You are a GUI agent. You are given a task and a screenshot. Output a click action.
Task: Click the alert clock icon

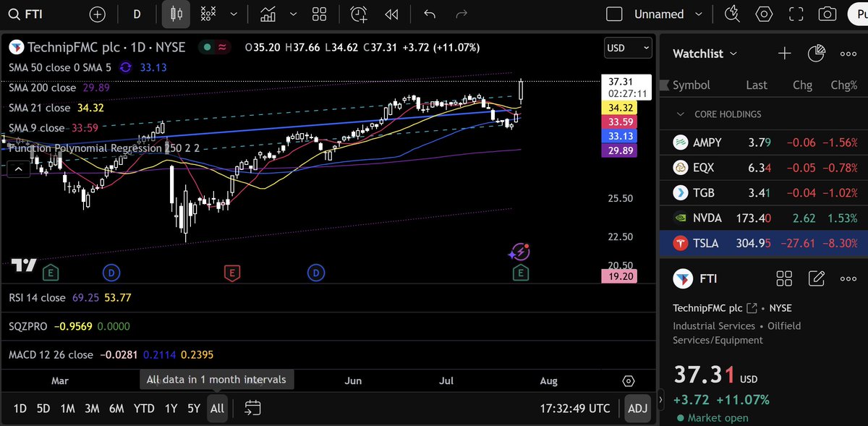point(358,14)
